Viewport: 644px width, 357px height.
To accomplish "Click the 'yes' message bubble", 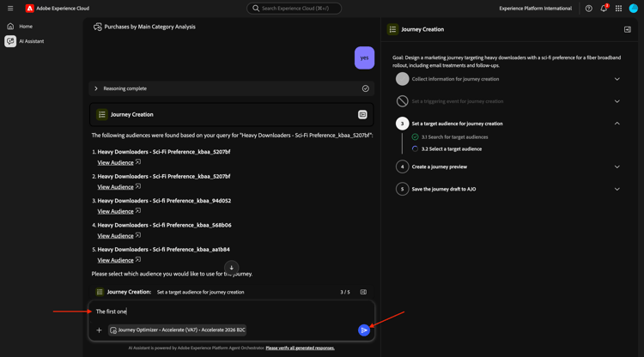I will pos(364,57).
